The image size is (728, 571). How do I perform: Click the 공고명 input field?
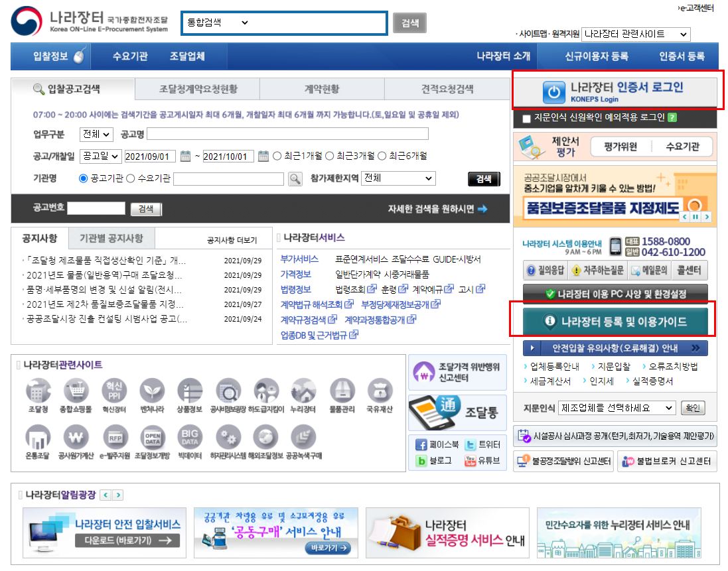click(x=288, y=135)
